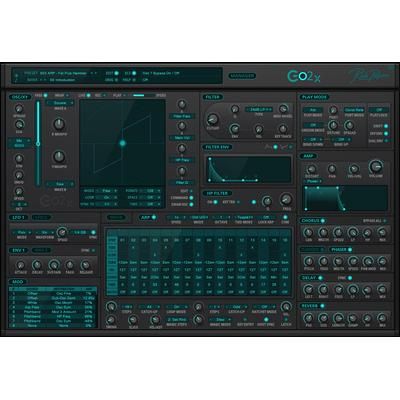Open the arpeggiator Octave dropdown
This screenshot has width=400, height=400.
221,217
